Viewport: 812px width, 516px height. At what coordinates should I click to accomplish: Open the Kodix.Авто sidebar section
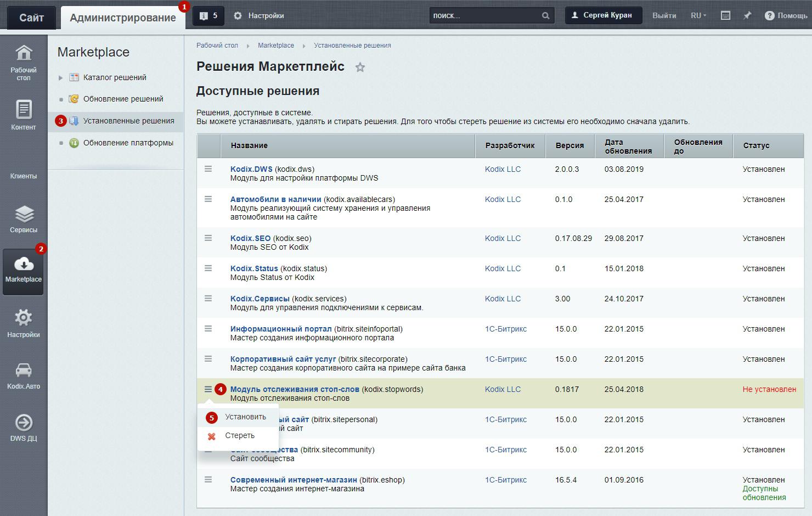[x=24, y=375]
